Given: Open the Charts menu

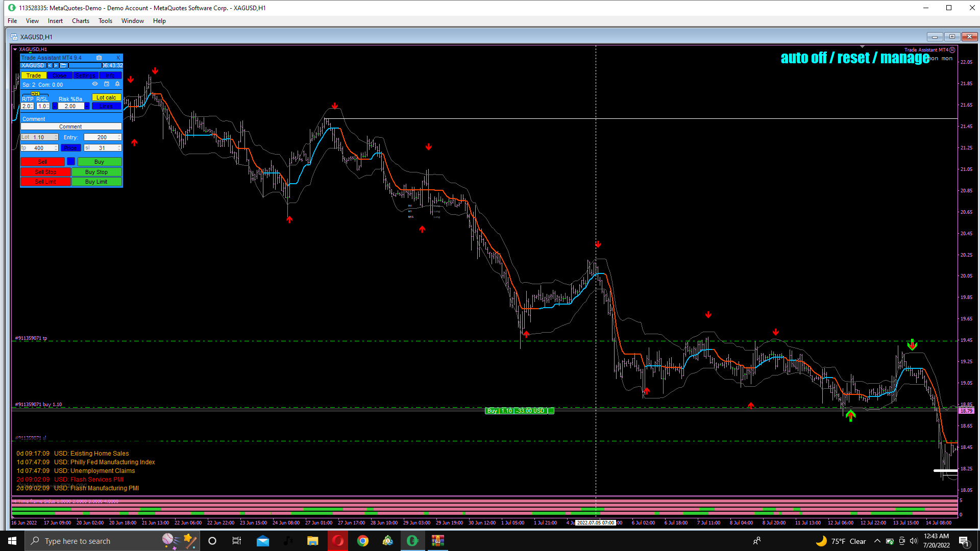Looking at the screenshot, I should [80, 21].
